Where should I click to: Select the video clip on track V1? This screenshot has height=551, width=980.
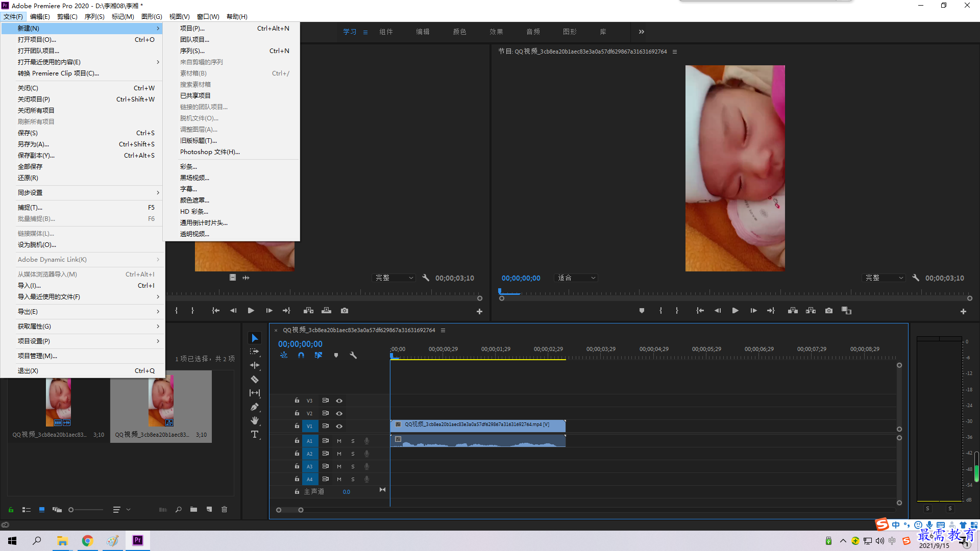pyautogui.click(x=478, y=425)
